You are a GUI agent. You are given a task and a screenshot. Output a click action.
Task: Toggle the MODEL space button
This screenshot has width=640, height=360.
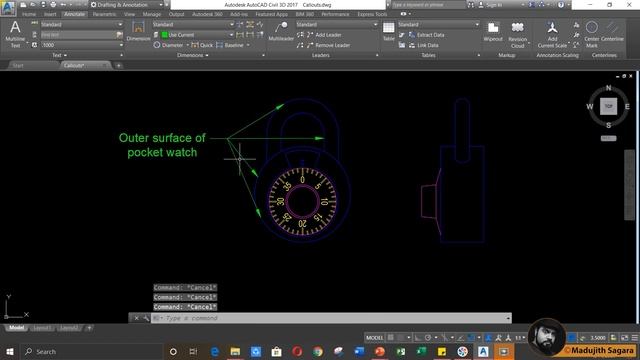(x=374, y=338)
